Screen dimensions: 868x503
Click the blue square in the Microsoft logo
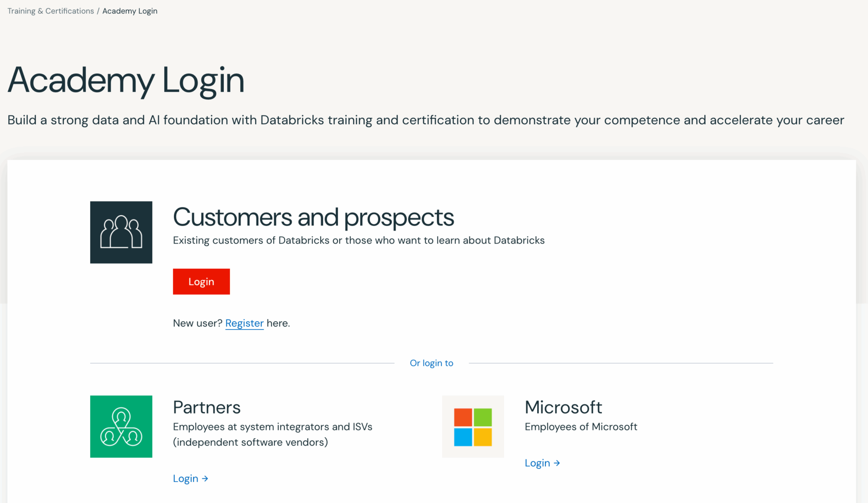tap(463, 437)
